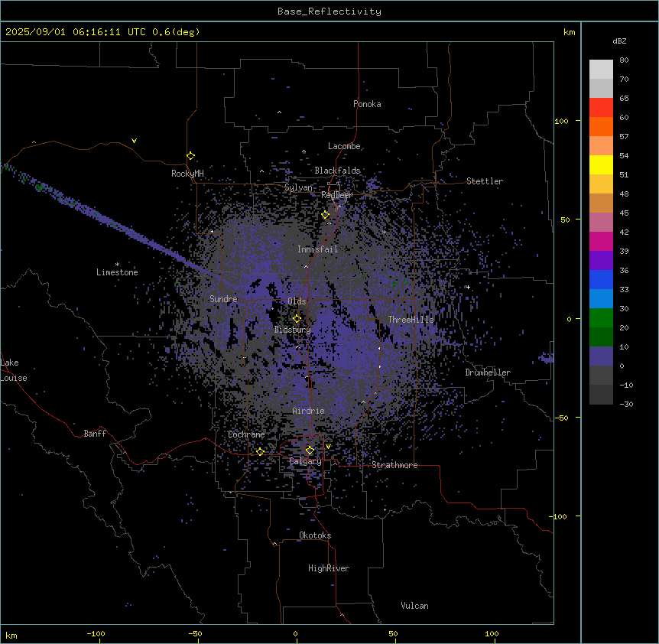The width and height of the screenshot is (659, 644).
Task: Select the yellow diamond marker above Calgary label
Action: pyautogui.click(x=310, y=450)
